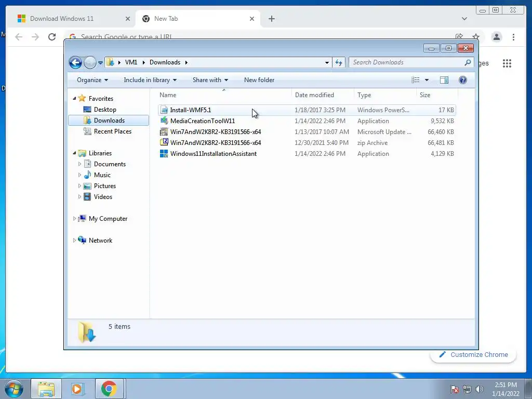Open Chrome's three-dot menu
532x399 pixels.
click(513, 37)
